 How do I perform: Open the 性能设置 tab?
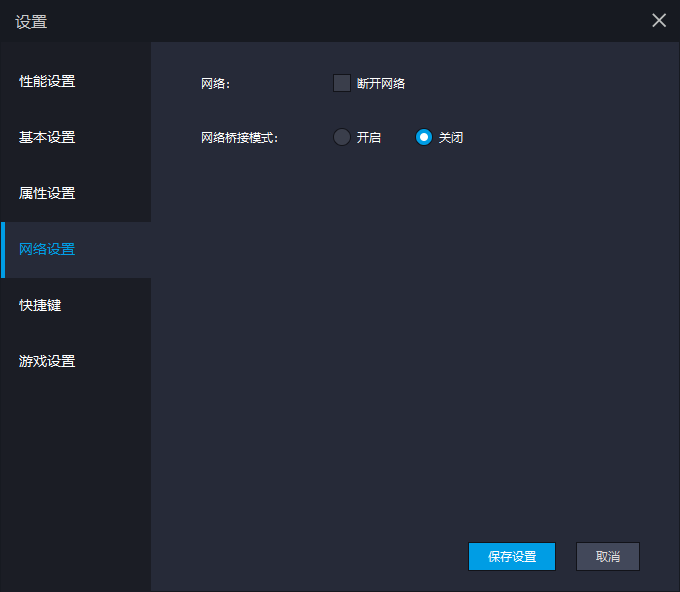pos(47,81)
